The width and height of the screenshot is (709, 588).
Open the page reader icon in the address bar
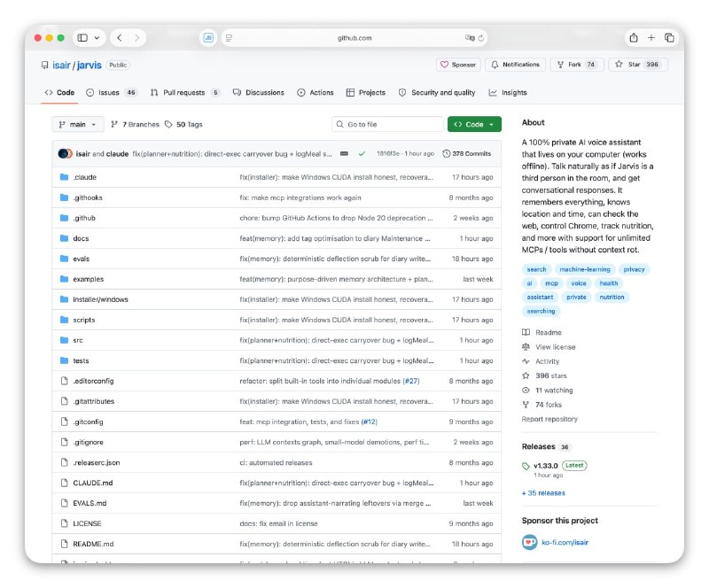(x=229, y=38)
